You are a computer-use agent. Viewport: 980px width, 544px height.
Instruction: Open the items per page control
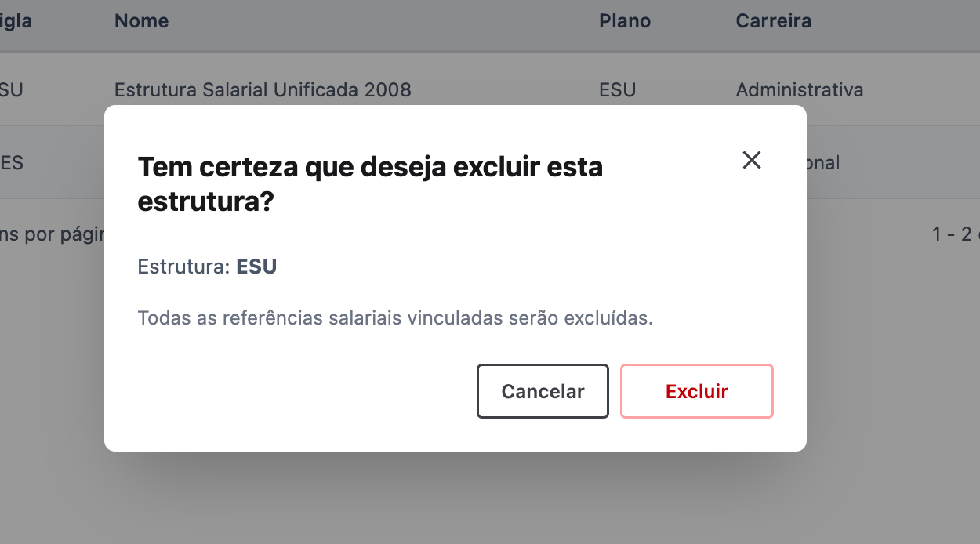coord(52,234)
